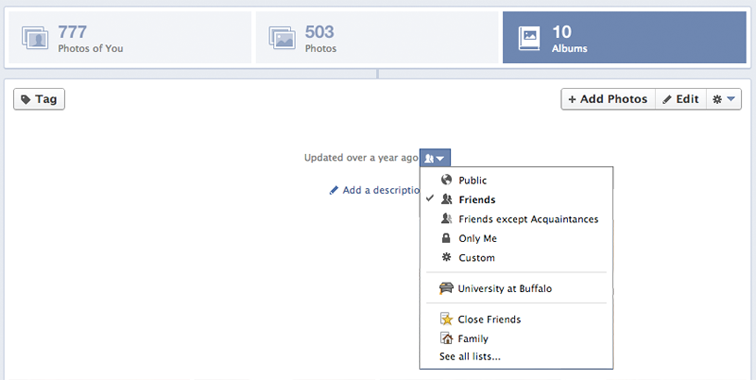Open Custom privacy settings
Viewport: 756px width, 380px height.
click(516, 258)
